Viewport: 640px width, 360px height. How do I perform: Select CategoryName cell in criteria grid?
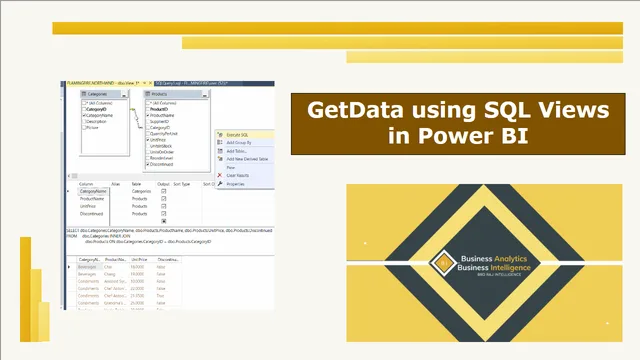click(x=93, y=191)
